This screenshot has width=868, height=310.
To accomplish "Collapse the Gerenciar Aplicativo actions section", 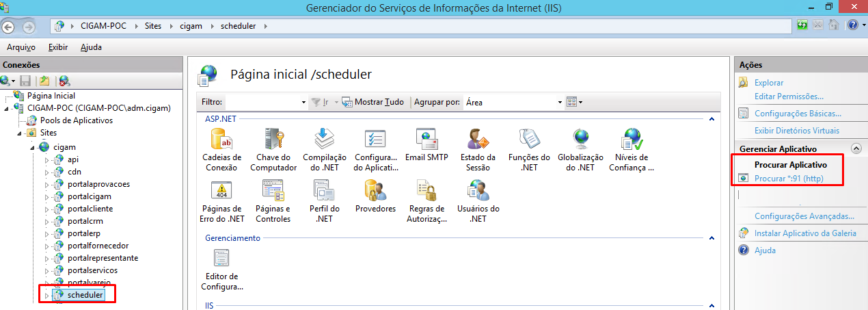I will tap(855, 148).
